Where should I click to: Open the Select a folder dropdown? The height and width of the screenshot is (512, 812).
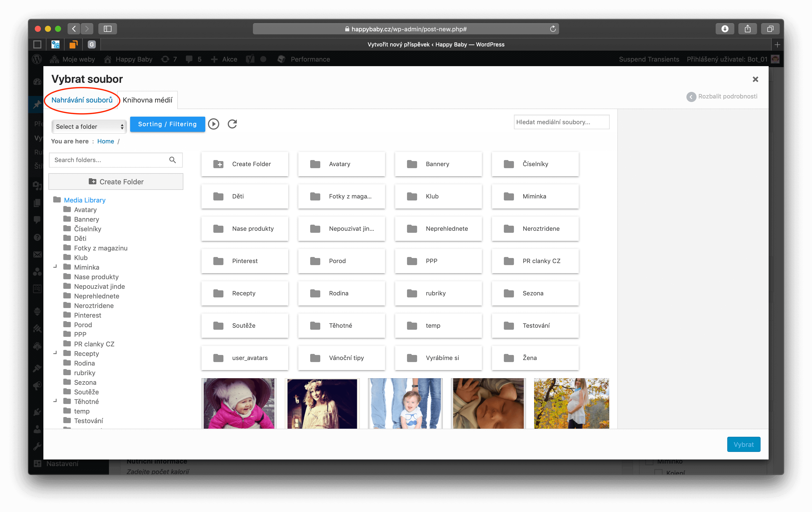click(x=89, y=126)
